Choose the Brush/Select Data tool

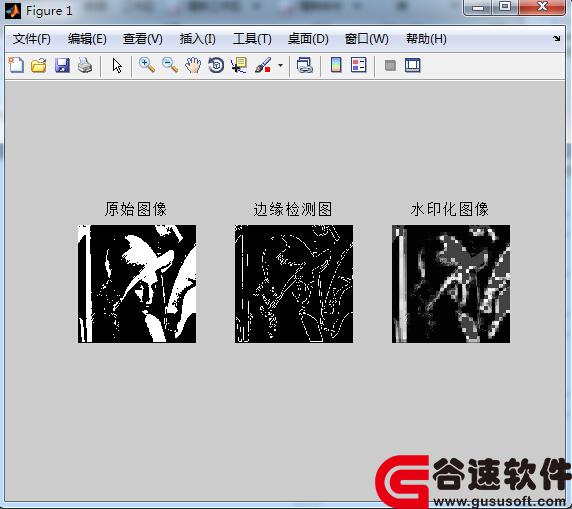(x=263, y=66)
